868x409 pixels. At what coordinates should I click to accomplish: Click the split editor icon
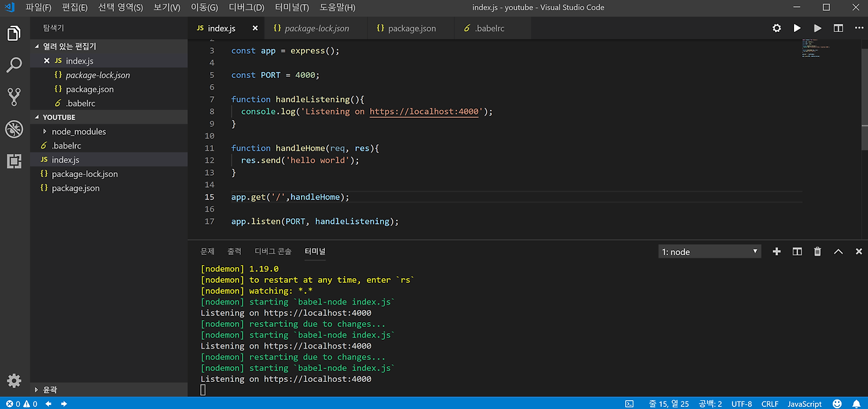tap(838, 28)
